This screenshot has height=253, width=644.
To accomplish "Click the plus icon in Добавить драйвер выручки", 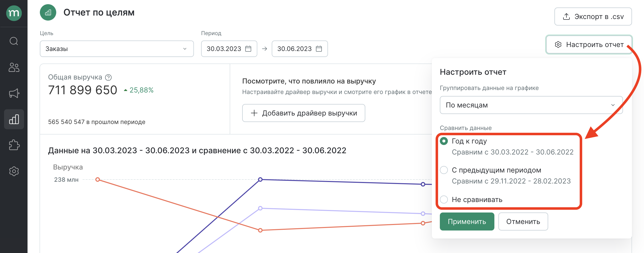I will pyautogui.click(x=254, y=113).
